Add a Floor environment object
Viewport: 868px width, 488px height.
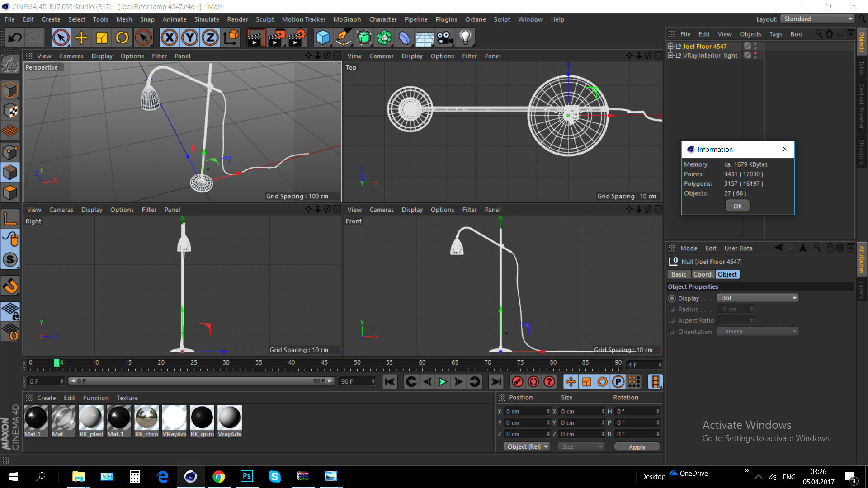pyautogui.click(x=425, y=38)
